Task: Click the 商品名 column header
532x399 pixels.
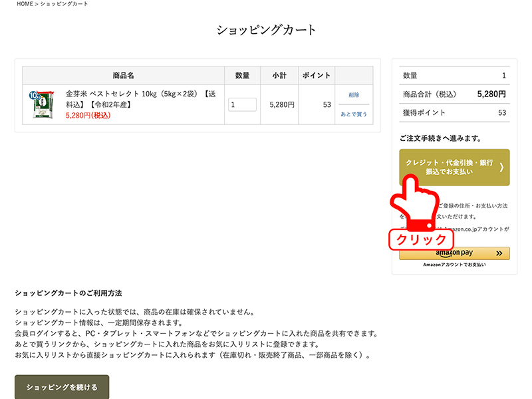Action: 123,76
